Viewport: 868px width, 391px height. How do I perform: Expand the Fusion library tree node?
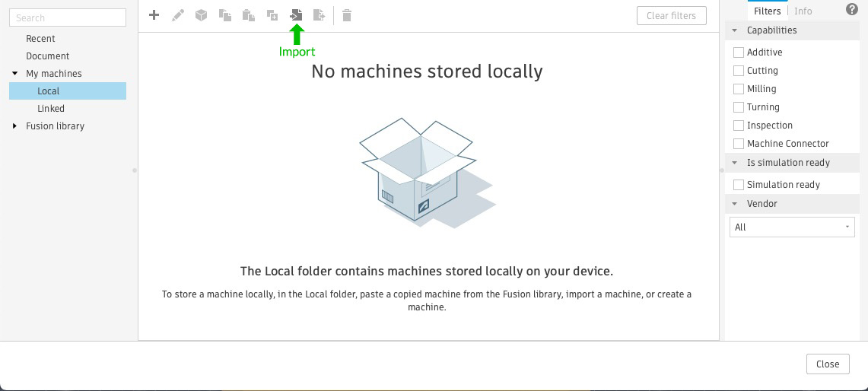(x=15, y=126)
